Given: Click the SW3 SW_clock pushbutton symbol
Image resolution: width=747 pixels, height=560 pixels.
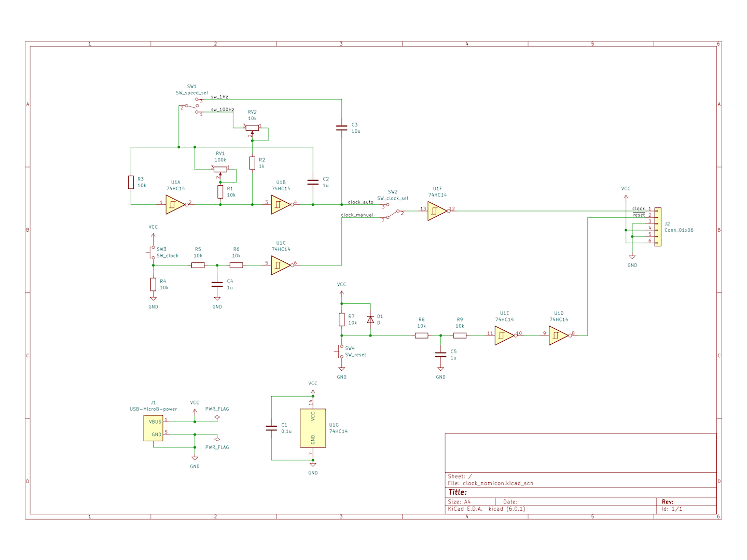Looking at the screenshot, I should point(152,253).
